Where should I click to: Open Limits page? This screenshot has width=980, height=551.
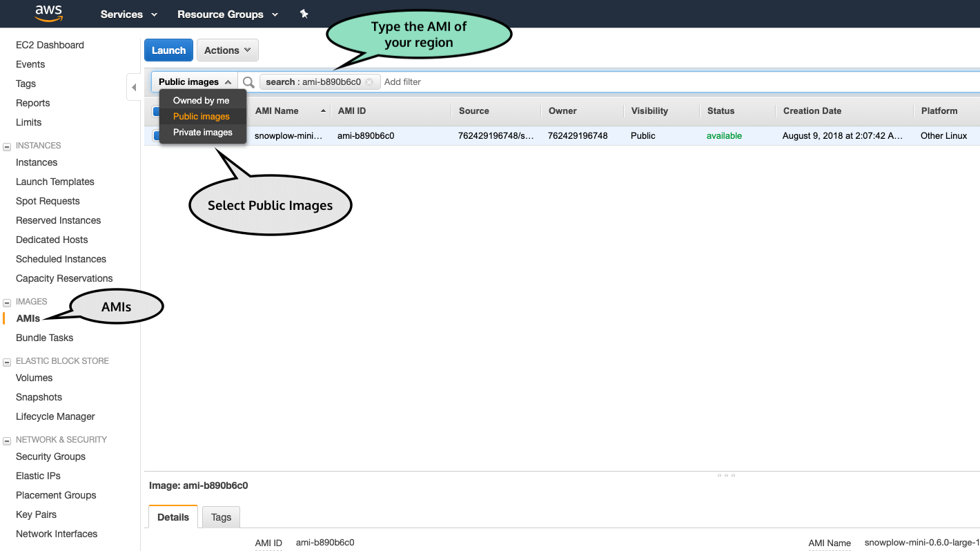pyautogui.click(x=29, y=122)
